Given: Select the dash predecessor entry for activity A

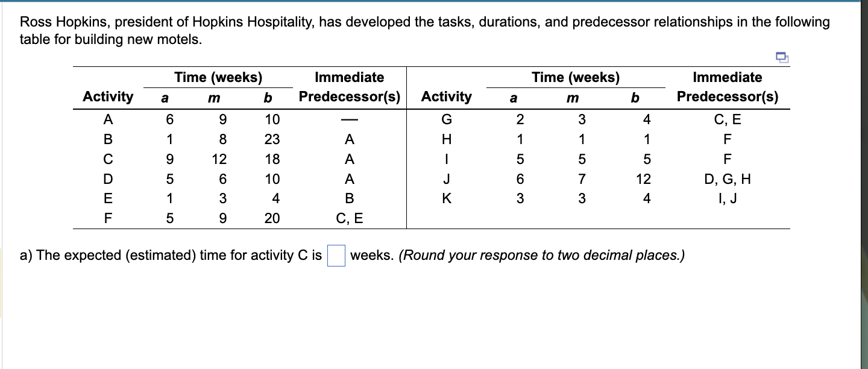Looking at the screenshot, I should click(x=349, y=119).
